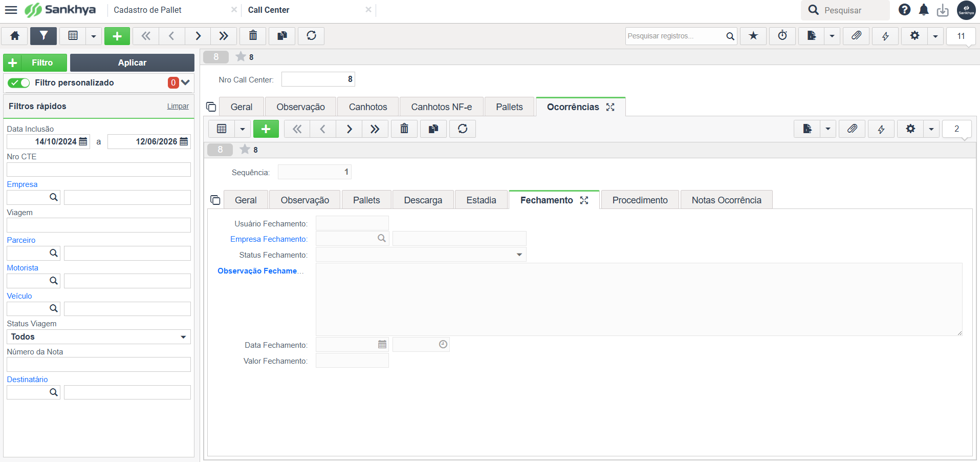
Task: Click the Aplicar filter button
Action: pyautogui.click(x=132, y=62)
